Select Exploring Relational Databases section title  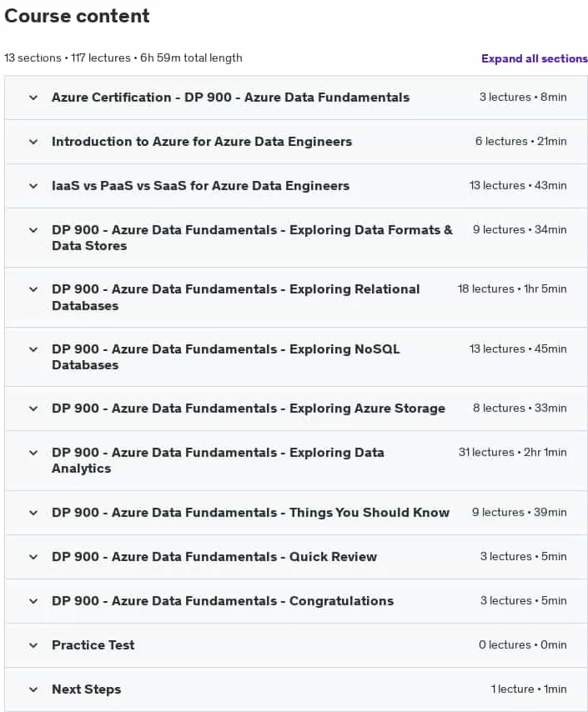pos(236,298)
